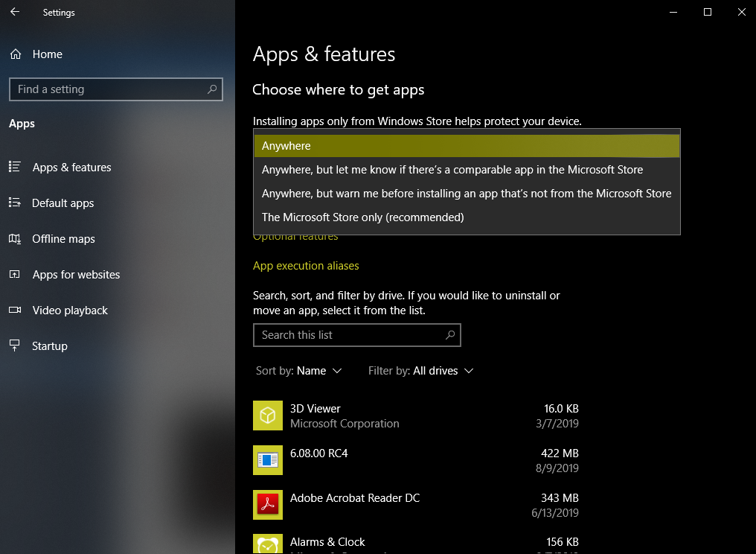
Task: Click the Startup sidebar icon
Action: pyautogui.click(x=15, y=346)
